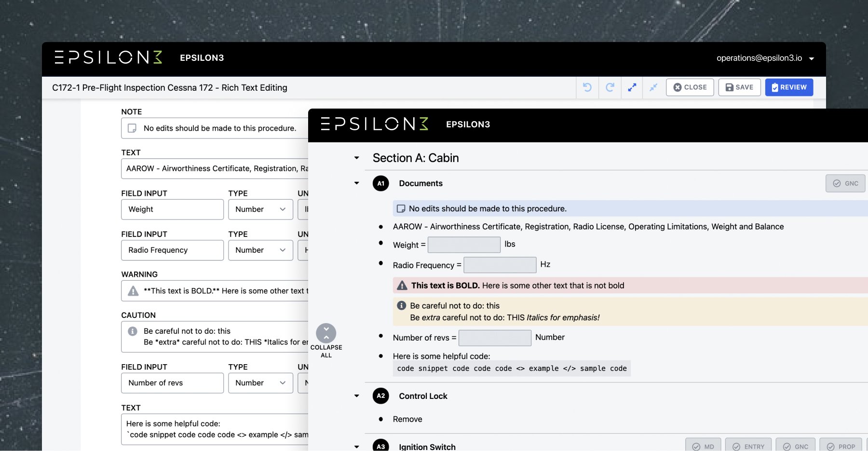The image size is (868, 451).
Task: Collapse steps with inward arrows icon
Action: pyautogui.click(x=653, y=87)
